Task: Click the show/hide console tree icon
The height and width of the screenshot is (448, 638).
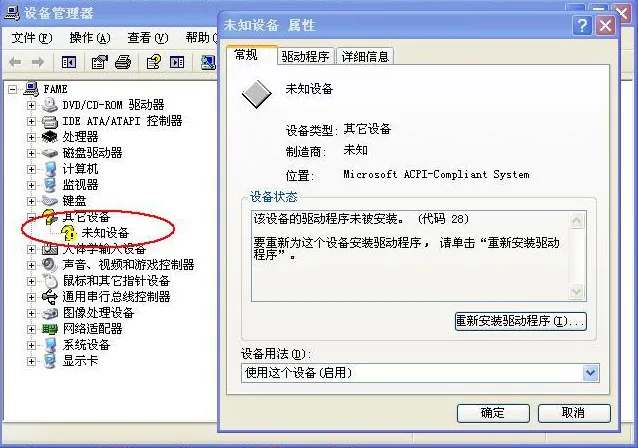Action: [69, 62]
